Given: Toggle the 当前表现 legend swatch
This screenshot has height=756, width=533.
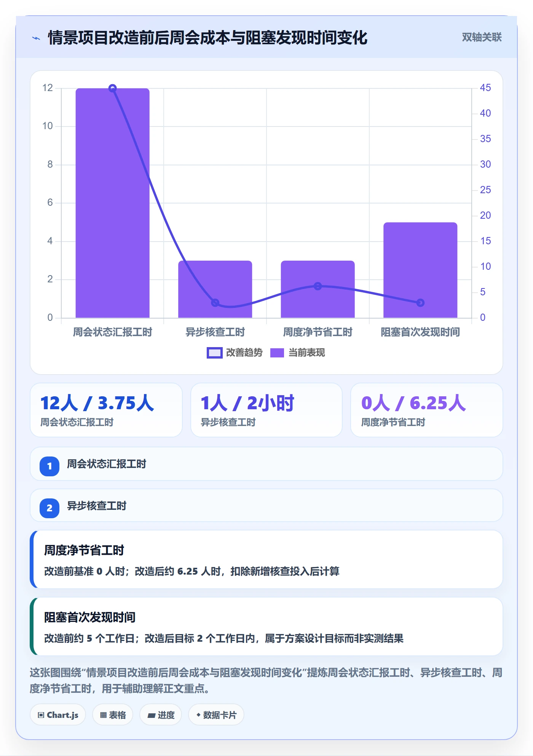Looking at the screenshot, I should coord(277,353).
